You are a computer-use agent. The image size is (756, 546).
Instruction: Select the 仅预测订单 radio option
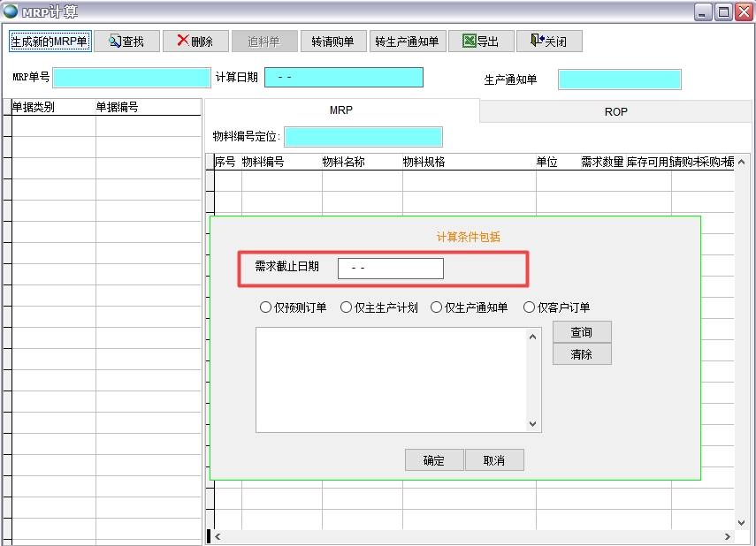[266, 307]
